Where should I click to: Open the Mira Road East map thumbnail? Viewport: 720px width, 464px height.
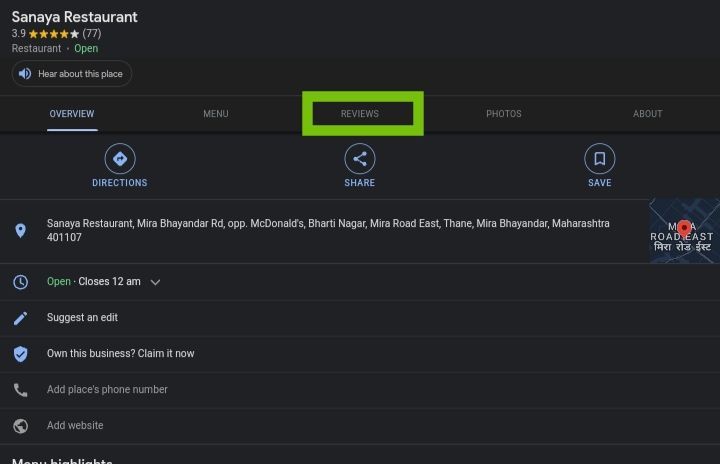tap(684, 231)
